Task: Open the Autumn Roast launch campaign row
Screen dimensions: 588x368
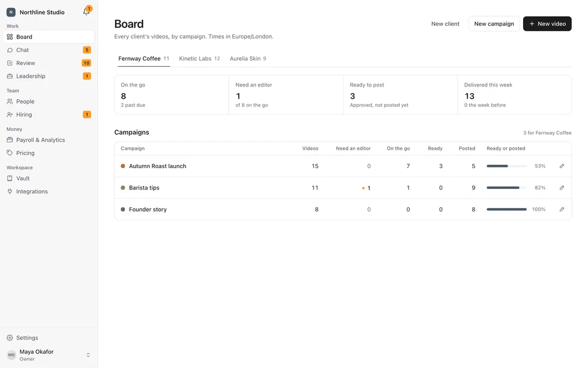Action: [x=343, y=166]
